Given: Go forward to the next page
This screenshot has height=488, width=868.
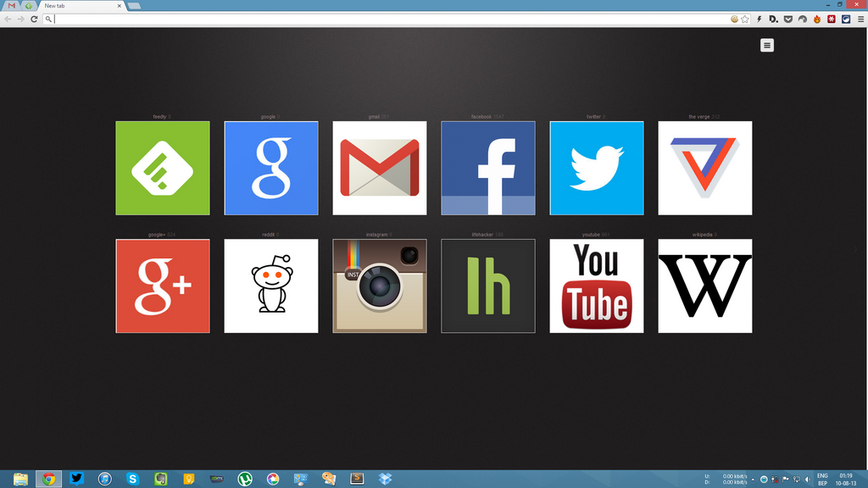Looking at the screenshot, I should pyautogui.click(x=21, y=19).
